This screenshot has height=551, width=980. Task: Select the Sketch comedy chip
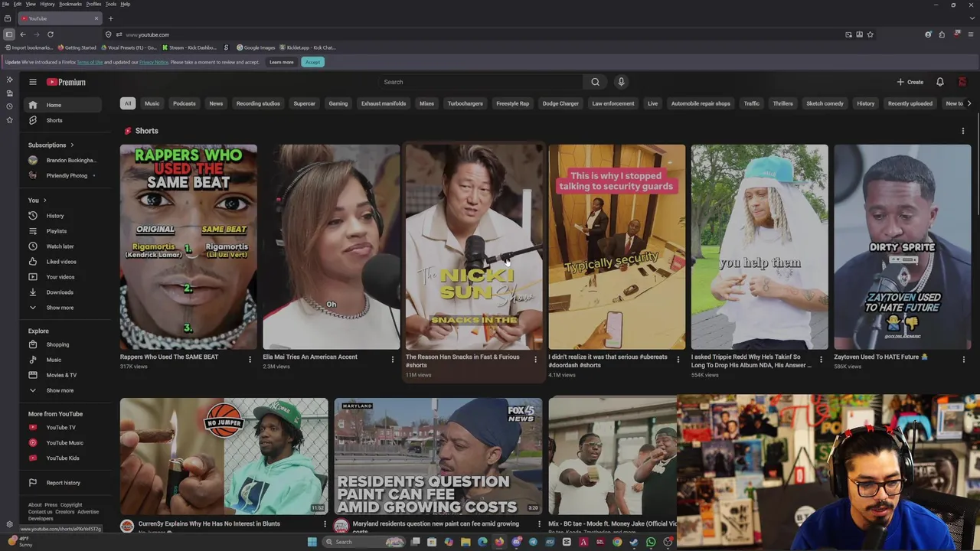point(825,103)
